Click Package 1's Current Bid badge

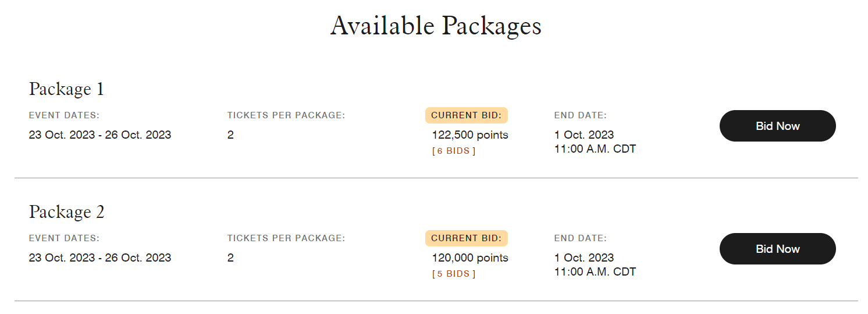click(x=466, y=115)
